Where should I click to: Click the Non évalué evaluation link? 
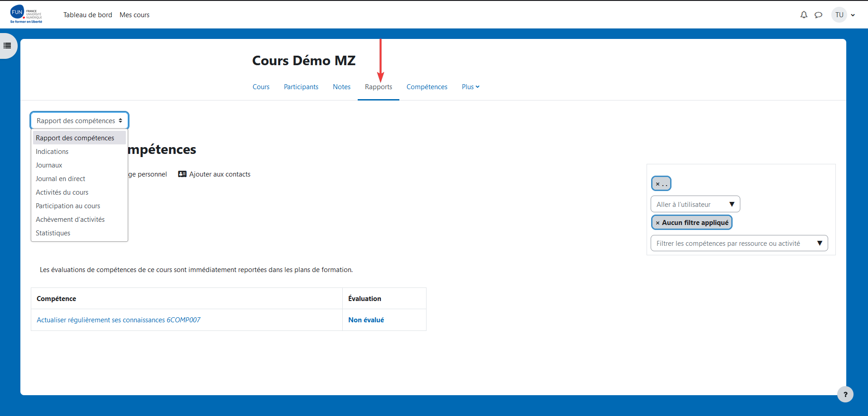366,320
